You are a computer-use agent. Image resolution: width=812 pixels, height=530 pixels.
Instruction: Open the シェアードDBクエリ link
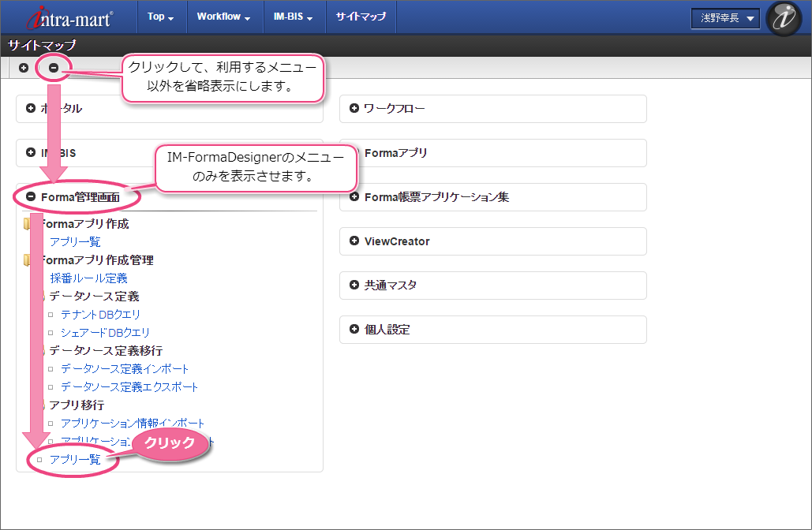pyautogui.click(x=105, y=333)
